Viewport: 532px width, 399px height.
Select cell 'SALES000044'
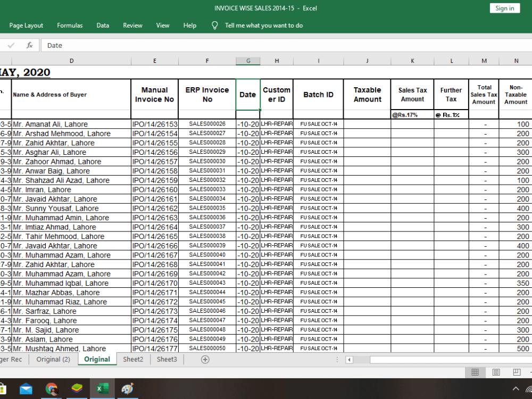pyautogui.click(x=207, y=292)
